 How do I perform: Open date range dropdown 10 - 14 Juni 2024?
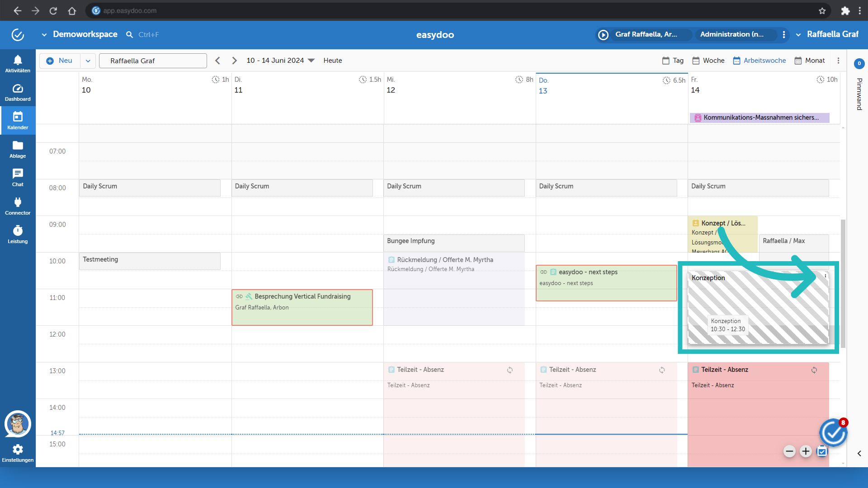click(280, 61)
